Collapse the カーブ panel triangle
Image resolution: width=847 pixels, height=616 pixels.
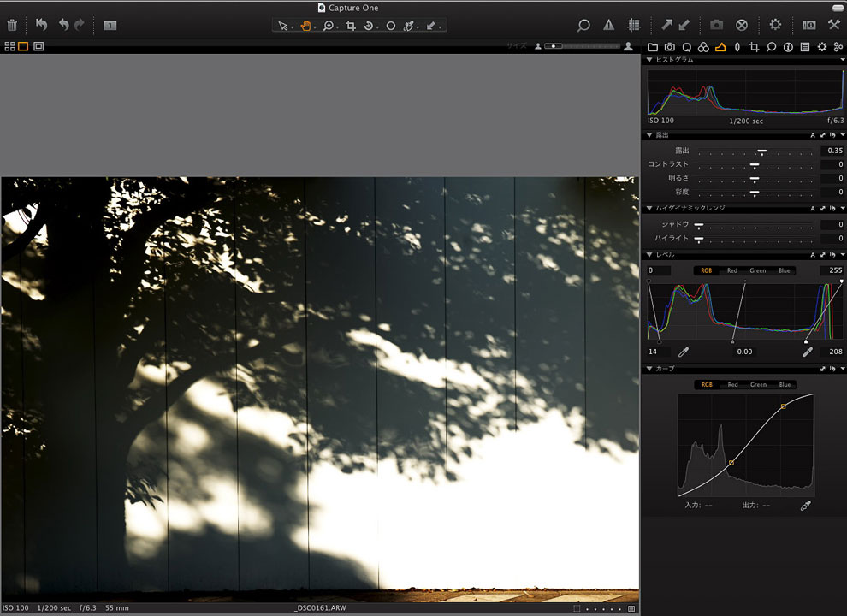[x=649, y=369]
